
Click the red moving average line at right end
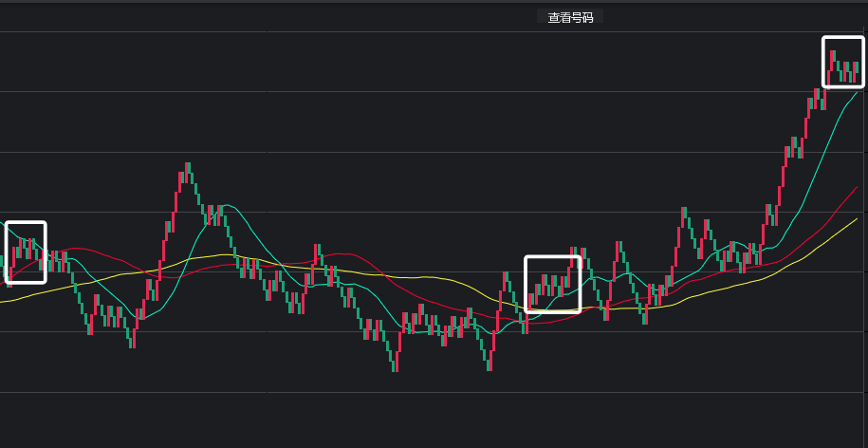855,189
